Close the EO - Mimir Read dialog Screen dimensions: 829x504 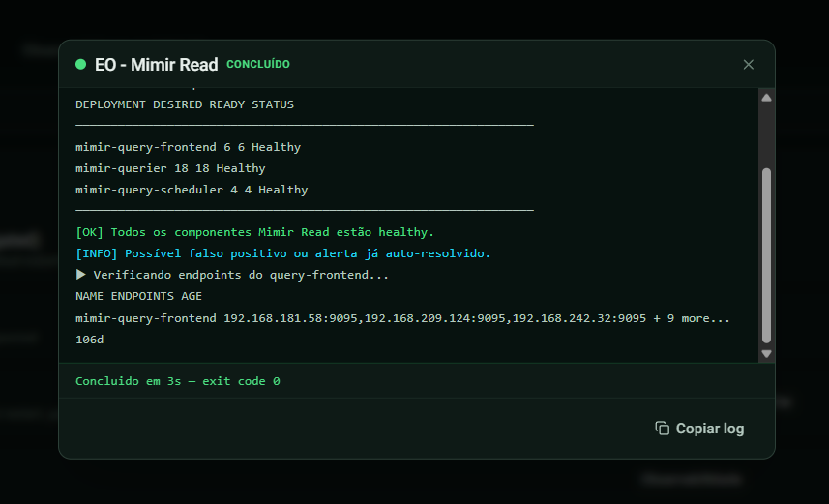click(x=748, y=65)
